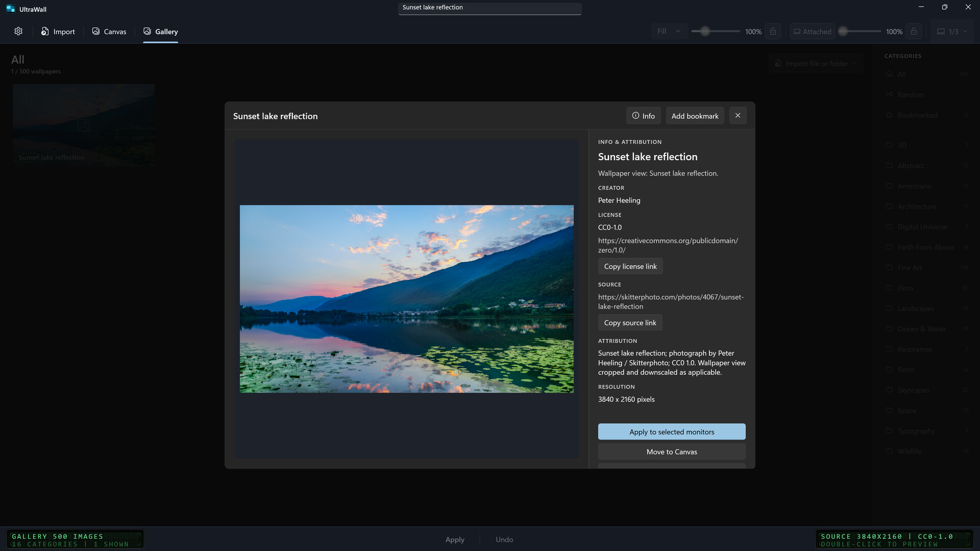Click the Sunset lake reflection title field

(x=489, y=8)
